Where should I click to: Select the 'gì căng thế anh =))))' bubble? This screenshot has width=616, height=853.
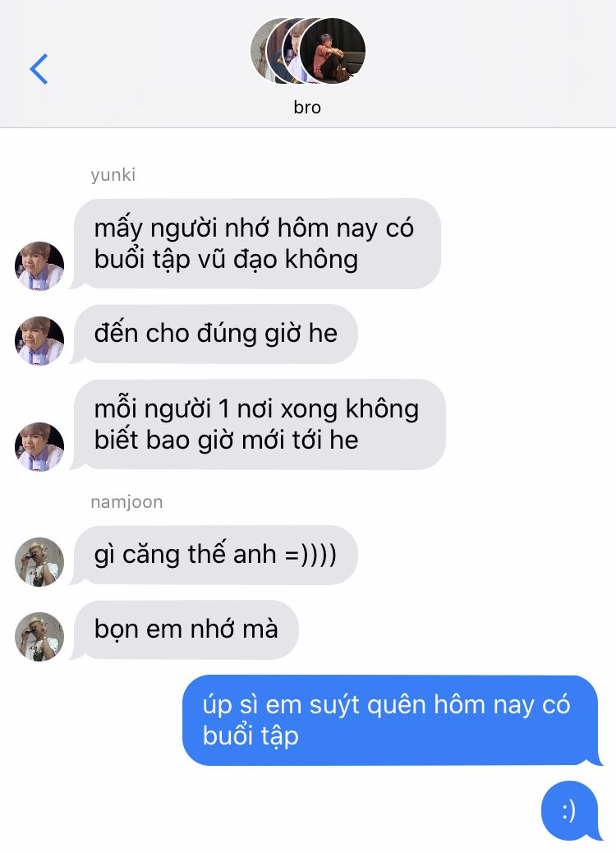click(x=214, y=555)
